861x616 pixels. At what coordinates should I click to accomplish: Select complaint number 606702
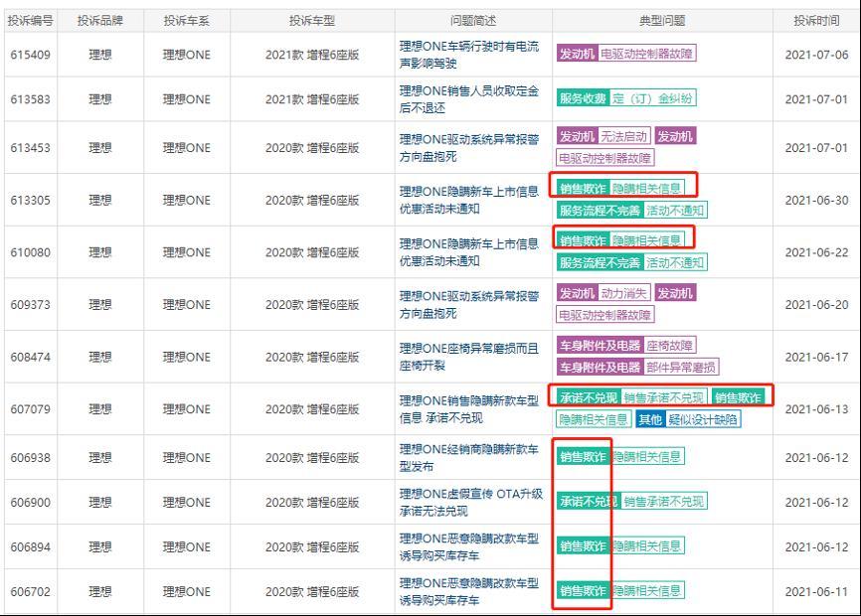point(30,591)
